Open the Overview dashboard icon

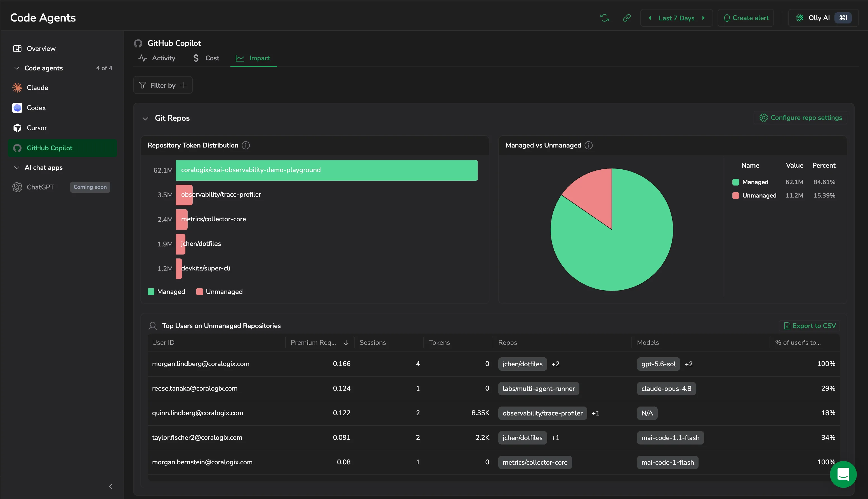point(17,49)
